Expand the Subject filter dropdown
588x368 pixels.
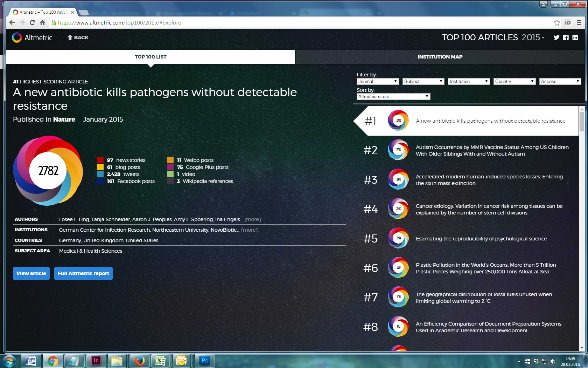coord(423,81)
